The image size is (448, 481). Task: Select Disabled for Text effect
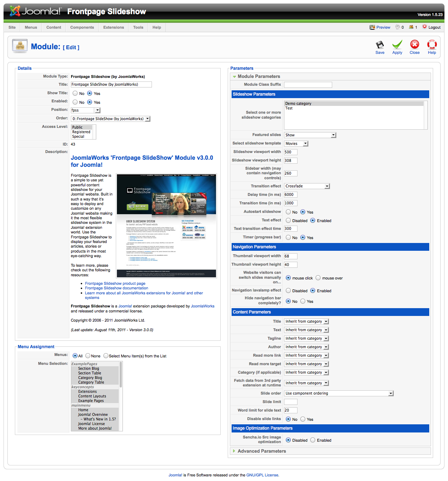click(288, 221)
